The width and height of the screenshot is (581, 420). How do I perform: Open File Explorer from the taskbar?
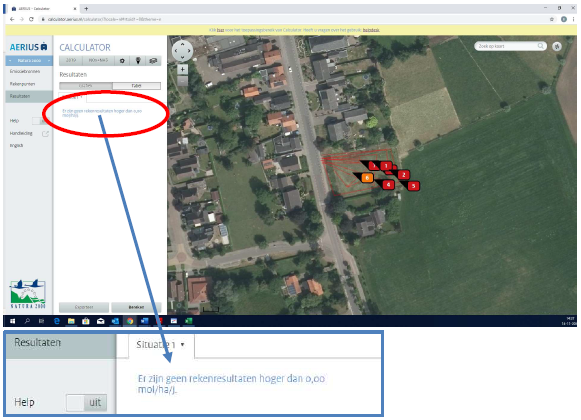71,321
